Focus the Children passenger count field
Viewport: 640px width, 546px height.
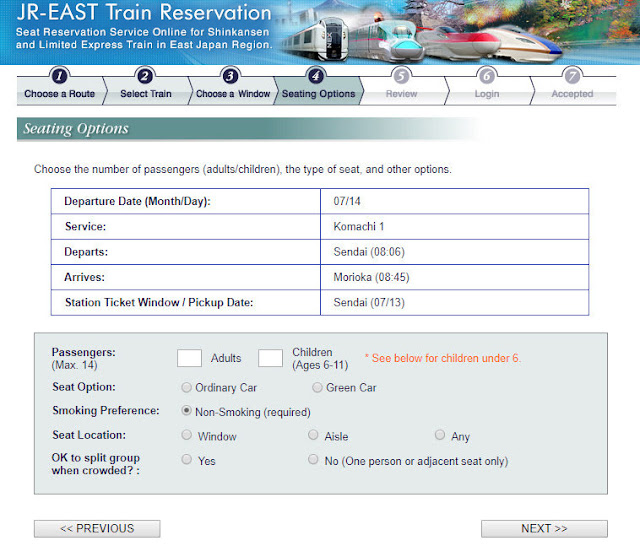tap(270, 358)
